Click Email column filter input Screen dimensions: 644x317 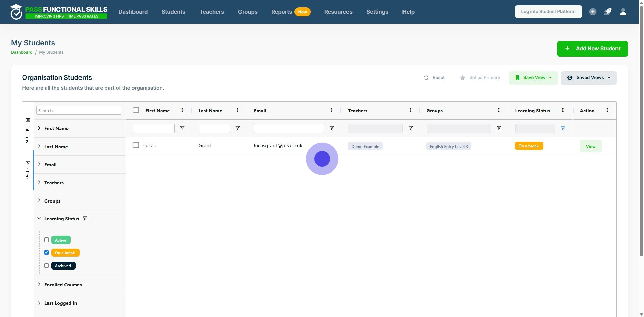289,128
